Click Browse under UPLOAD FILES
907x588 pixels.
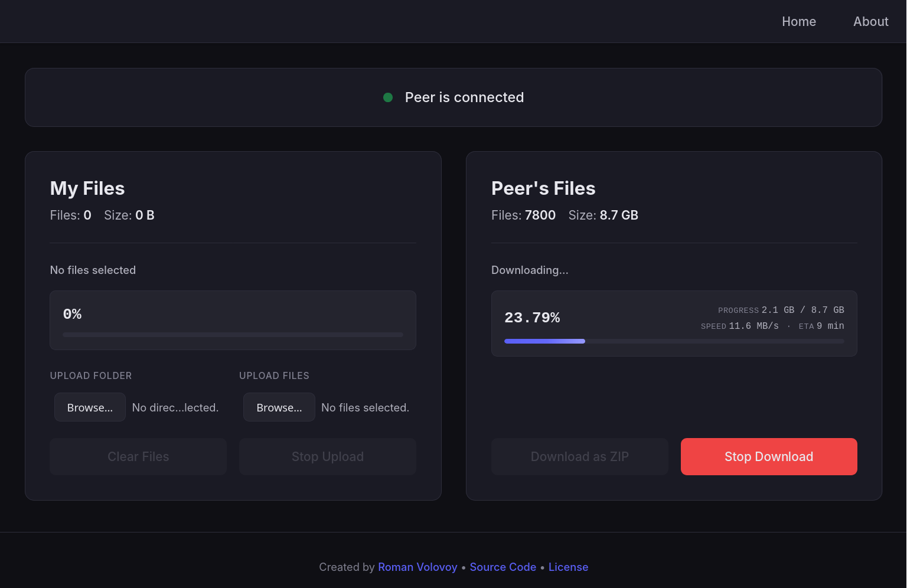coord(279,407)
